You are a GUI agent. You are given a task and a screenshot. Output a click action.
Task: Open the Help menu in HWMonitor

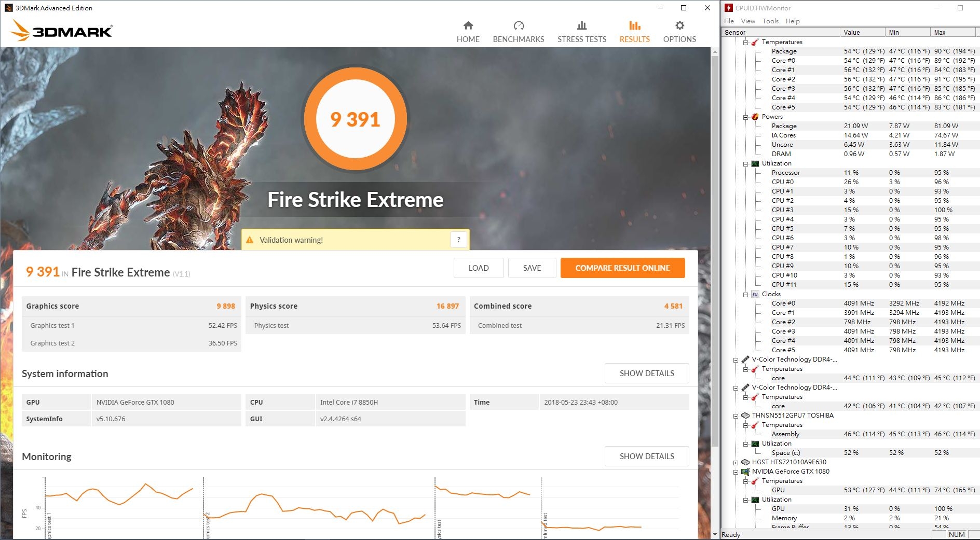pos(793,21)
